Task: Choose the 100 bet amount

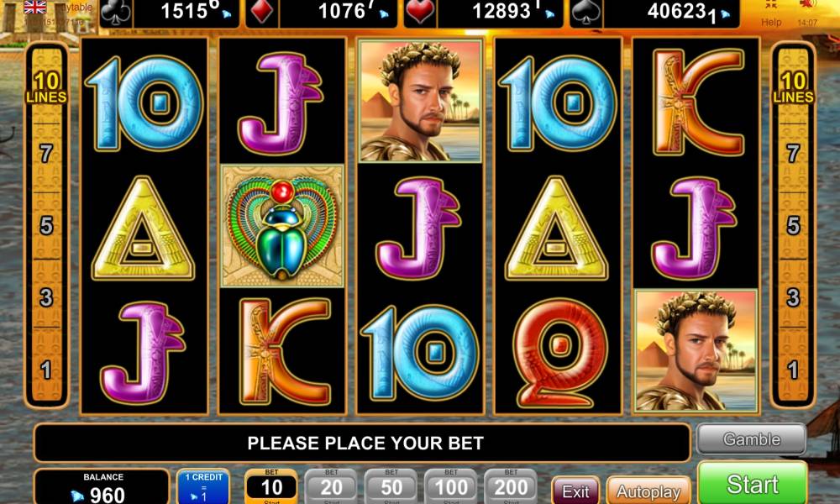Action: [x=451, y=486]
